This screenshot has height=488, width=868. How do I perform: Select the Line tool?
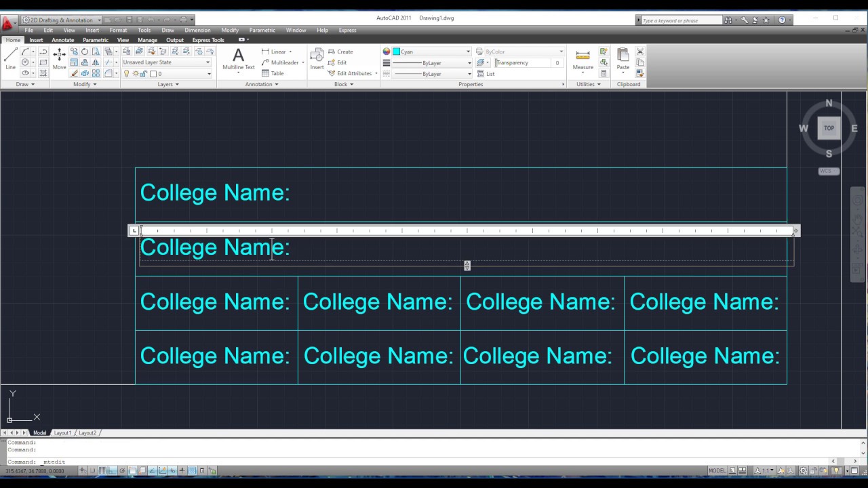10,60
